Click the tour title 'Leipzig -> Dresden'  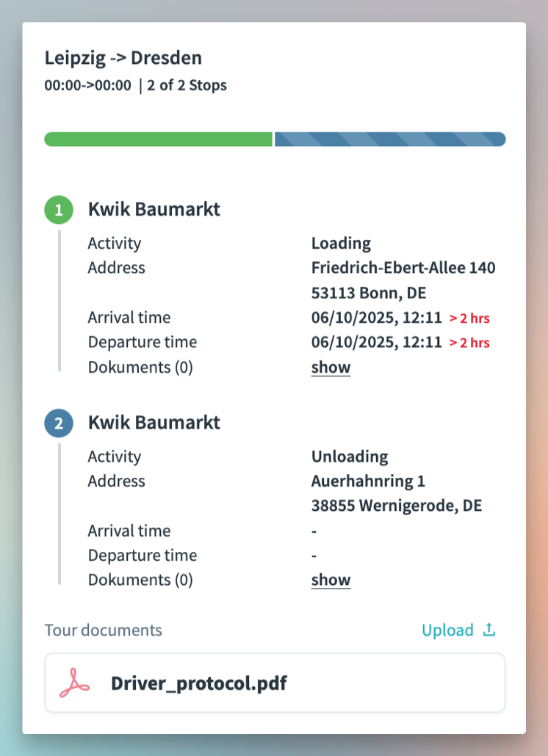coord(123,57)
